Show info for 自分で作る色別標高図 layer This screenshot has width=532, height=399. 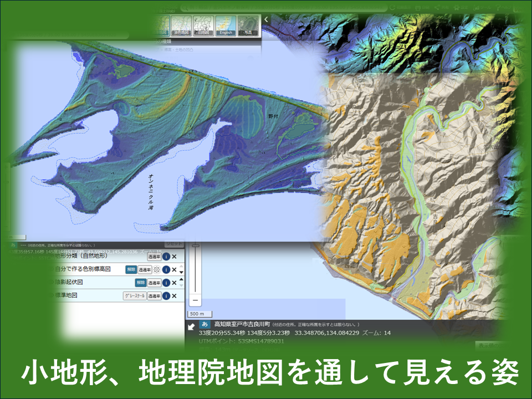[x=166, y=270]
